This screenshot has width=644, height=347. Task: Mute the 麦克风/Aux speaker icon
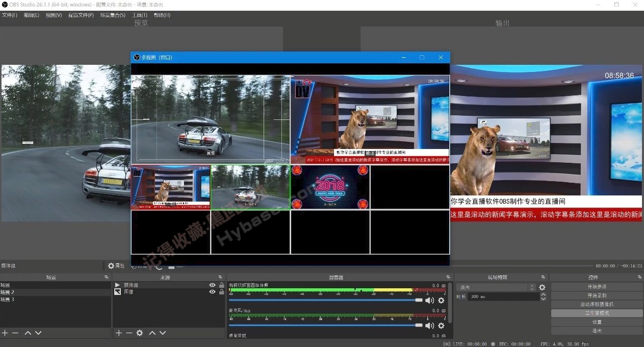point(429,325)
